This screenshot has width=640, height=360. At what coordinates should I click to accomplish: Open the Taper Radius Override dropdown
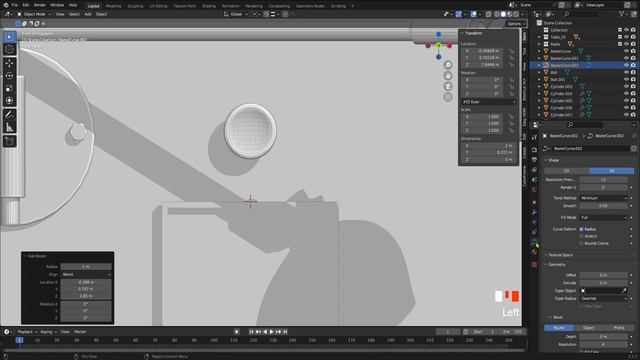[x=604, y=298]
